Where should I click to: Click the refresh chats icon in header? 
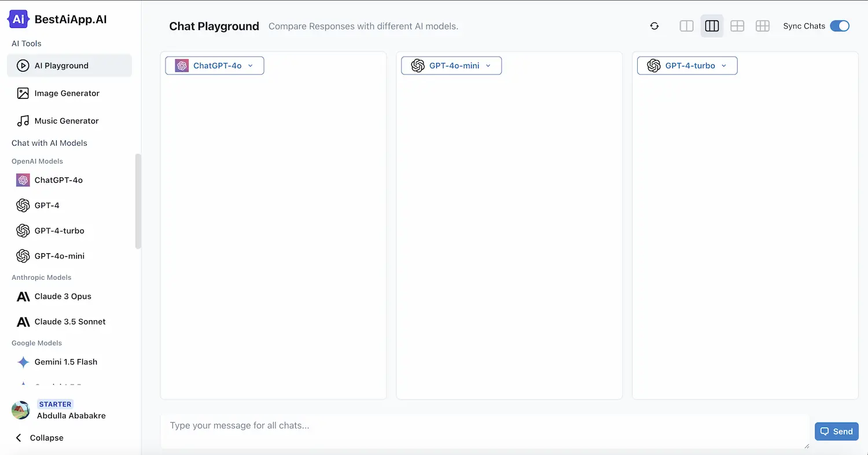[x=654, y=26]
